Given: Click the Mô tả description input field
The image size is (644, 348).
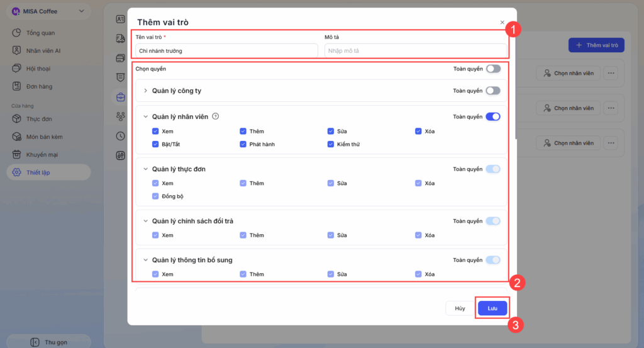Looking at the screenshot, I should coord(415,50).
